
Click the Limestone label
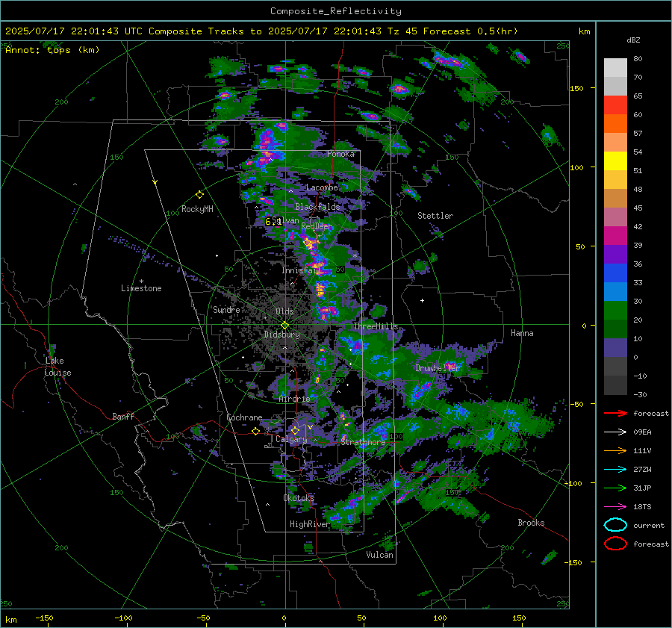click(x=141, y=288)
